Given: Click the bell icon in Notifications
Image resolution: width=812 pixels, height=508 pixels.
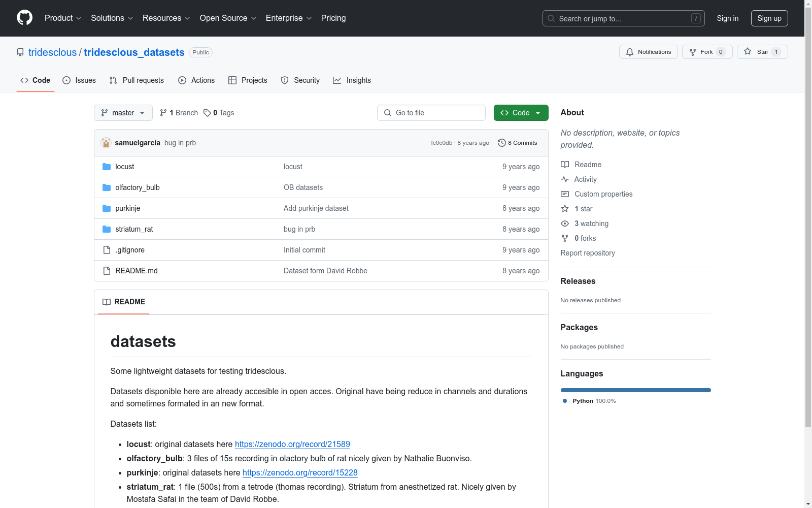Looking at the screenshot, I should tap(630, 52).
